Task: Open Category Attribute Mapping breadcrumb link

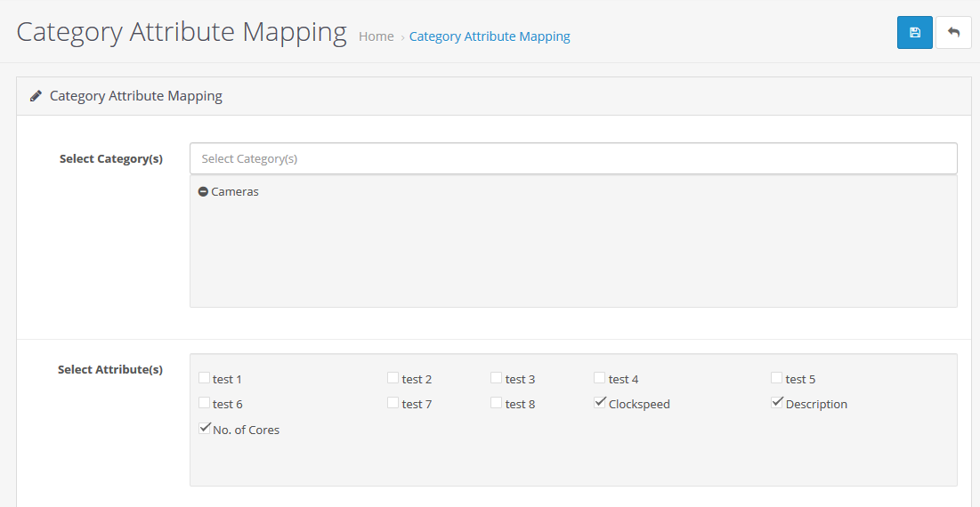Action: coord(490,36)
